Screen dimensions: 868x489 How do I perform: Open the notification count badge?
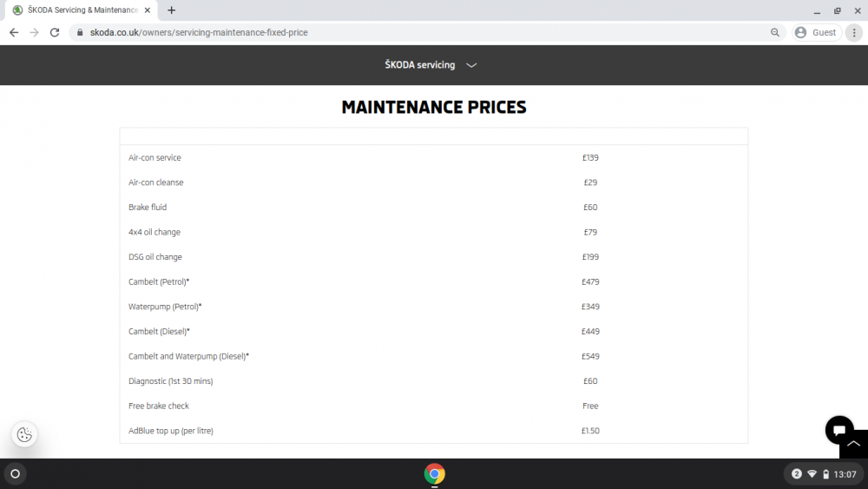tap(797, 474)
